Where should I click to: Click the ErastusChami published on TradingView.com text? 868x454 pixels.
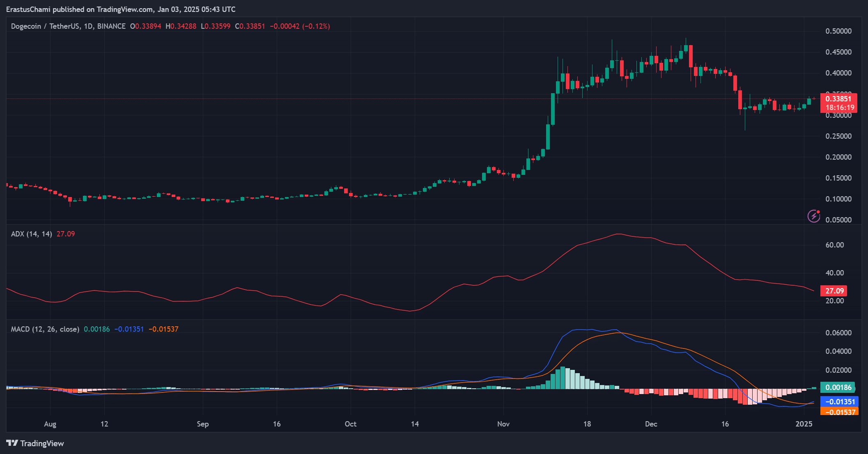(x=121, y=9)
